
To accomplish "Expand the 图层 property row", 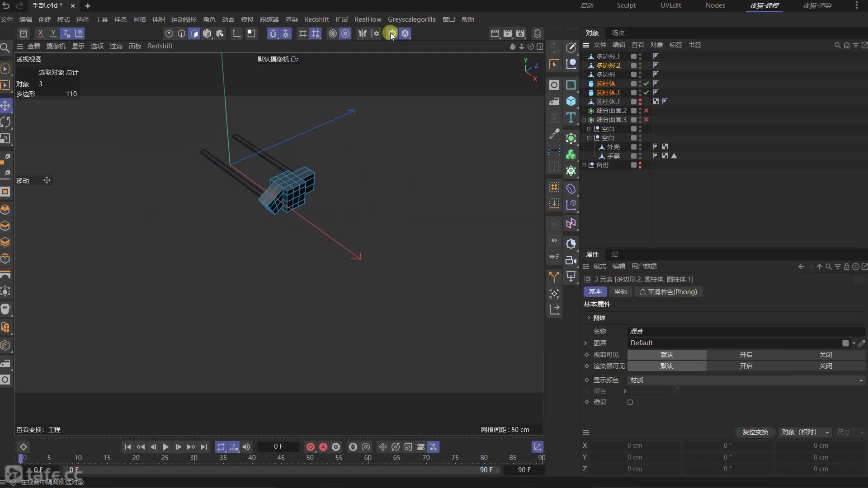I will point(586,343).
